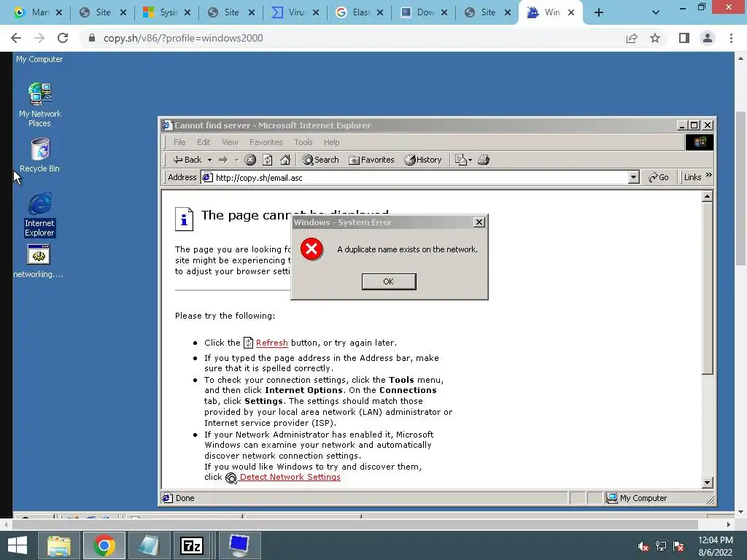Click the IE address field with copy.sh/email.asc
The width and height of the screenshot is (747, 560).
414,178
